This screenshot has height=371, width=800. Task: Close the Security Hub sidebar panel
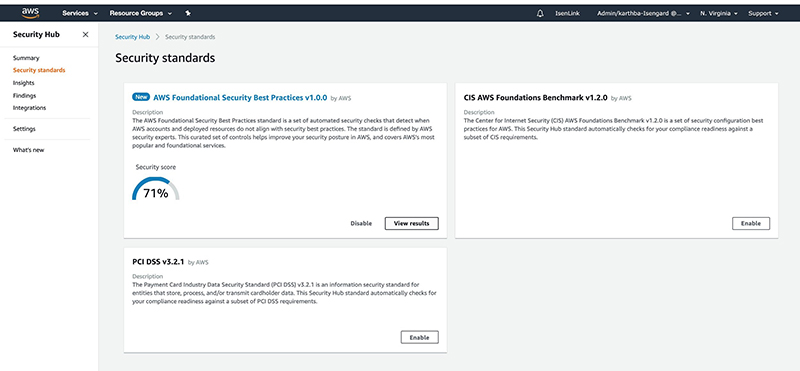85,35
